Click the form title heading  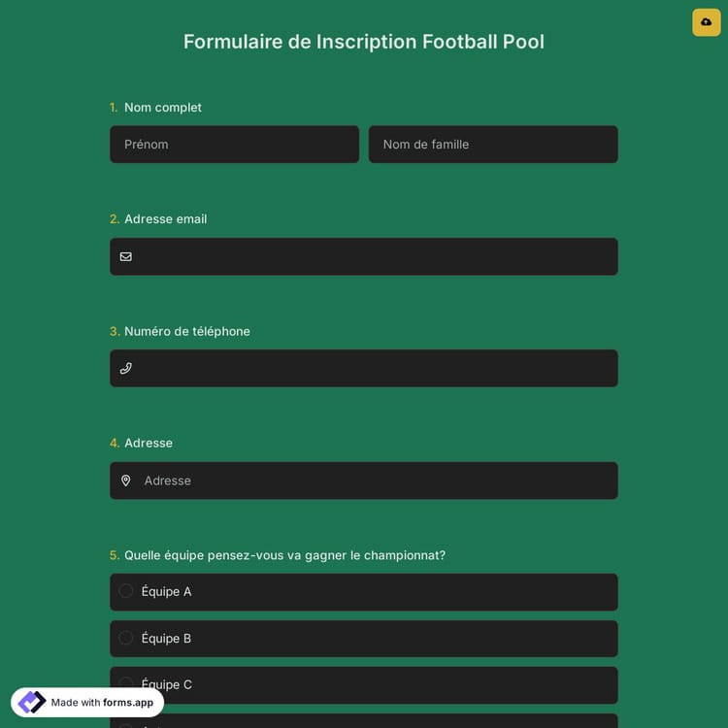pos(364,42)
